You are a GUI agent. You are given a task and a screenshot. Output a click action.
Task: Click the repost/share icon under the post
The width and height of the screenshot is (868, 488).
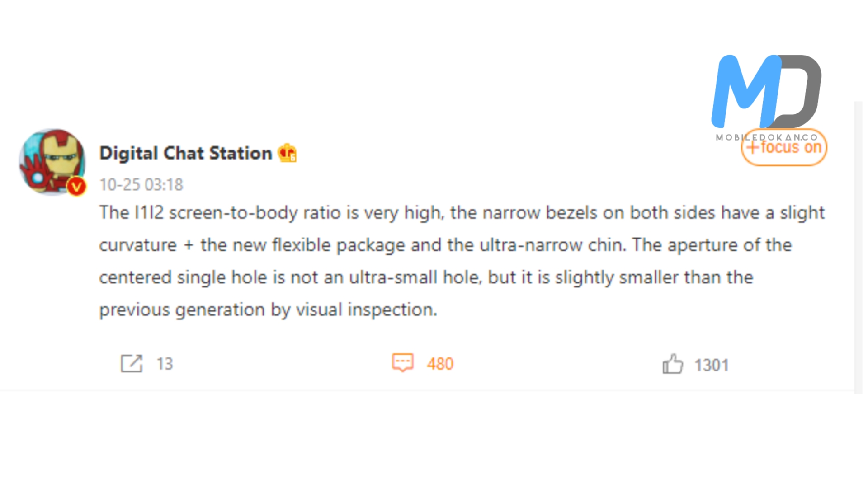[x=131, y=363]
